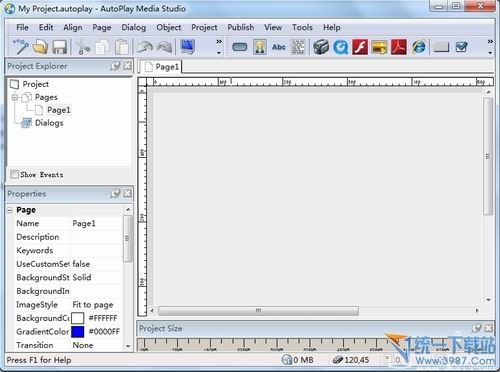
Task: Pin the Project Explorer panel
Action: [x=115, y=66]
